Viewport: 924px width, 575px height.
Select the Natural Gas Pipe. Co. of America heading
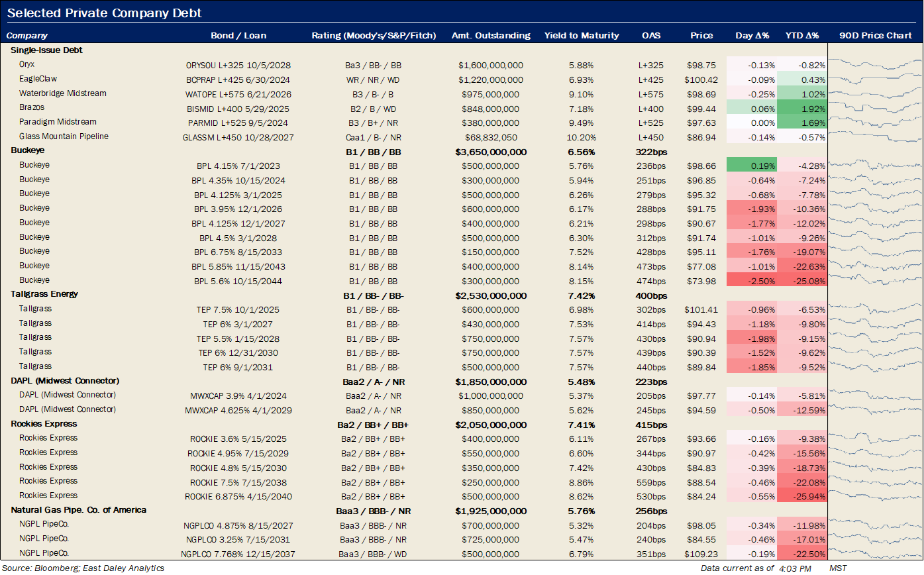79,510
